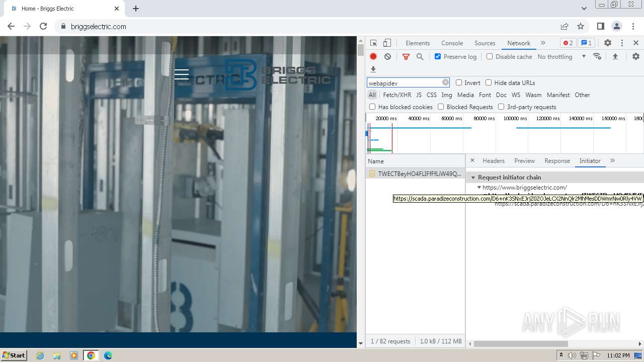Toggle the network filter funnel icon

point(406,57)
